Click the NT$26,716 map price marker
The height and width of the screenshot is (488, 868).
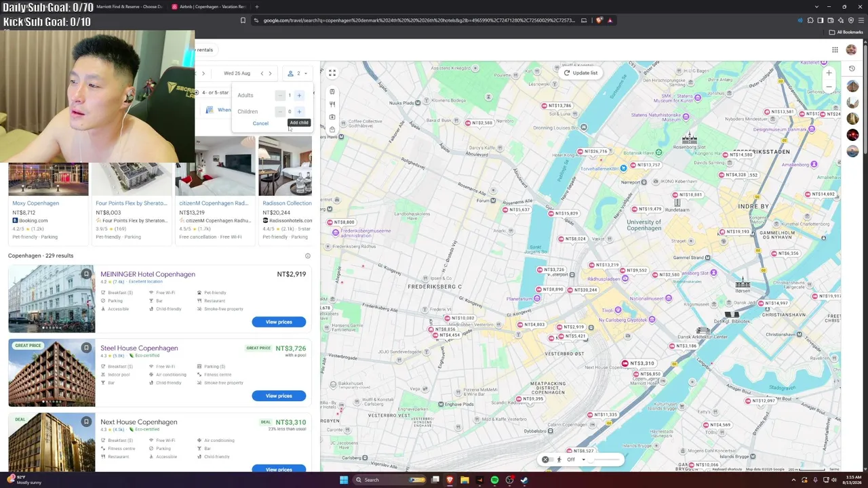[x=592, y=152]
